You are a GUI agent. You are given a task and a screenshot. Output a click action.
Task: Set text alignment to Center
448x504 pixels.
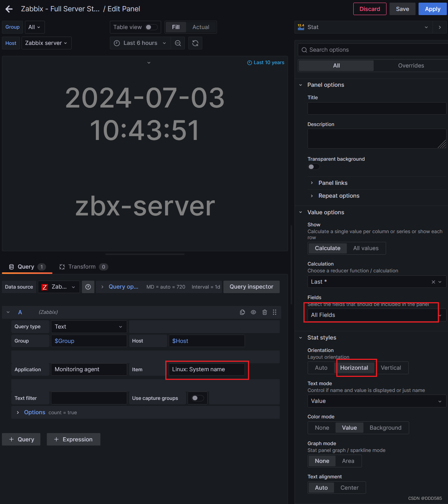(x=349, y=488)
